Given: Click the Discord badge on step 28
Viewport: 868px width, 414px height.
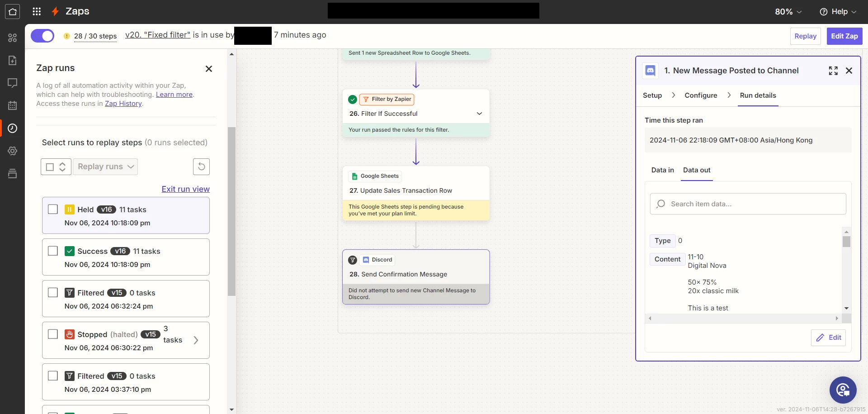Looking at the screenshot, I should (377, 260).
